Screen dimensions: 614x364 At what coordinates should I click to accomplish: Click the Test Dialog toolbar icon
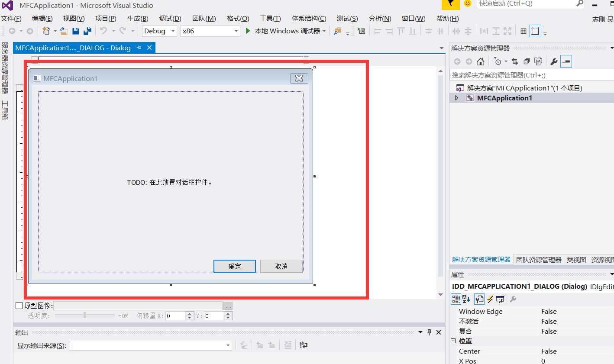[x=361, y=31]
